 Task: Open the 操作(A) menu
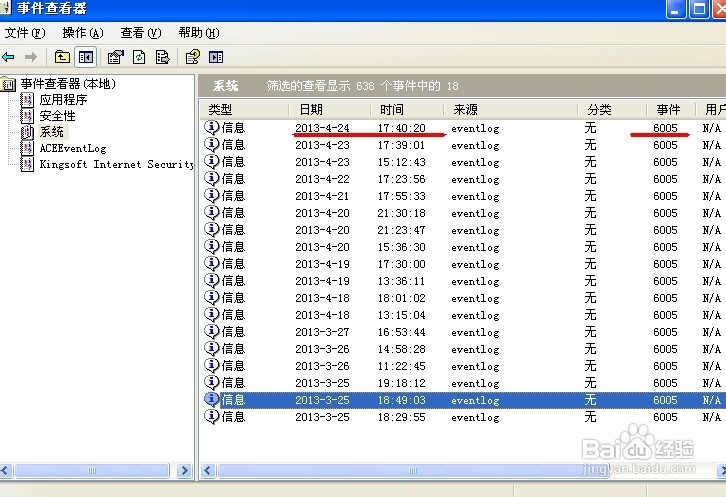[x=82, y=33]
